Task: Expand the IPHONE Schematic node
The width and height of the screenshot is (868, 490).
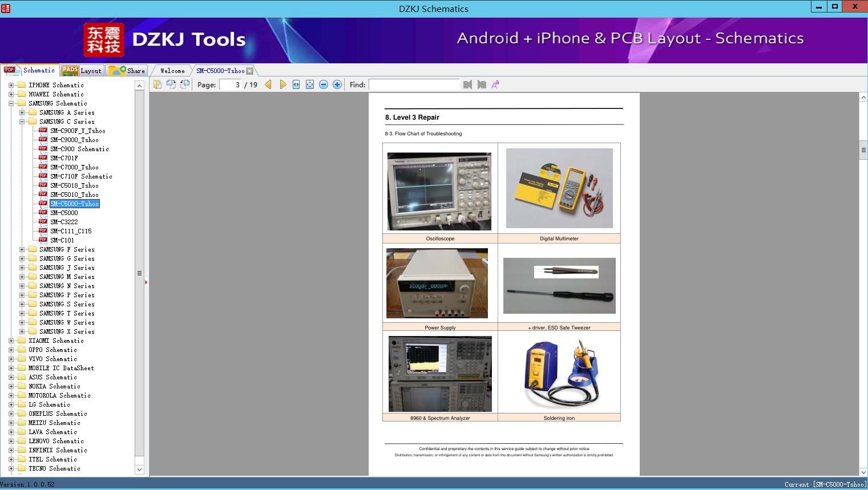Action: pyautogui.click(x=11, y=85)
